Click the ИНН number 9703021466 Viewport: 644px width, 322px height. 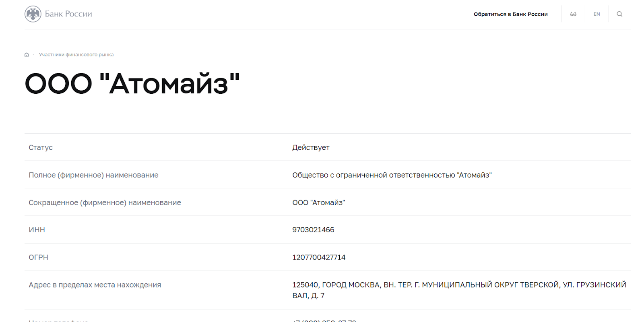point(313,230)
